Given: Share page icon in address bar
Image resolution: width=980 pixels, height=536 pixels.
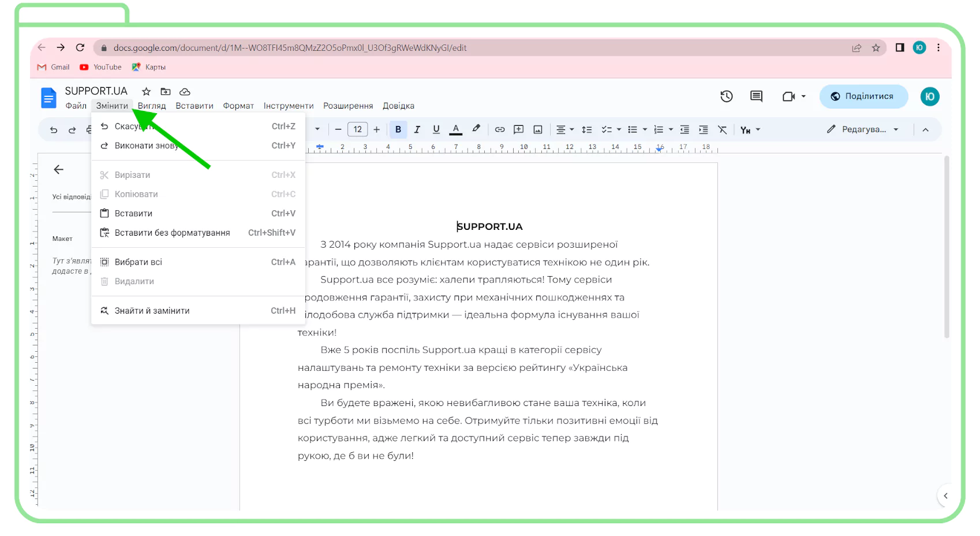Looking at the screenshot, I should pos(857,48).
